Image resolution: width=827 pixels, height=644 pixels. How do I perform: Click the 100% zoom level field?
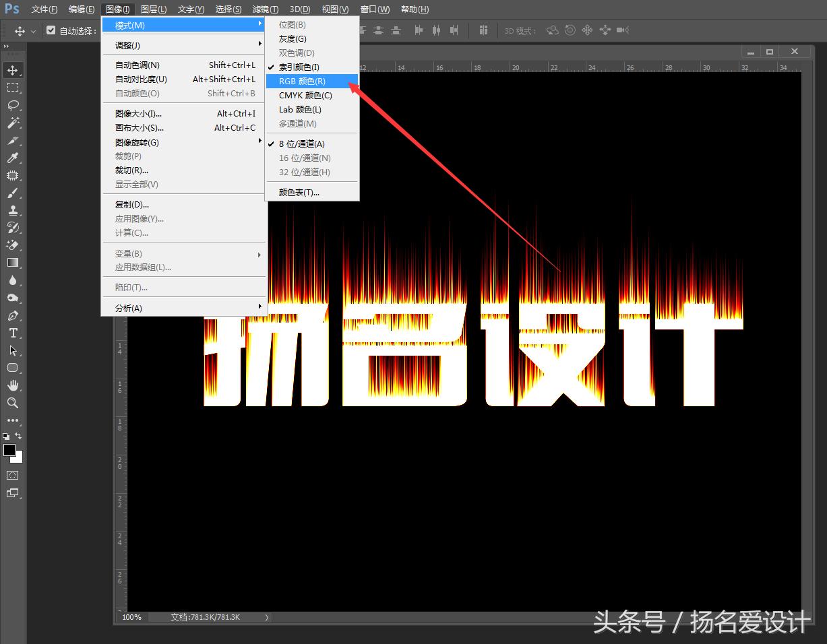point(131,616)
